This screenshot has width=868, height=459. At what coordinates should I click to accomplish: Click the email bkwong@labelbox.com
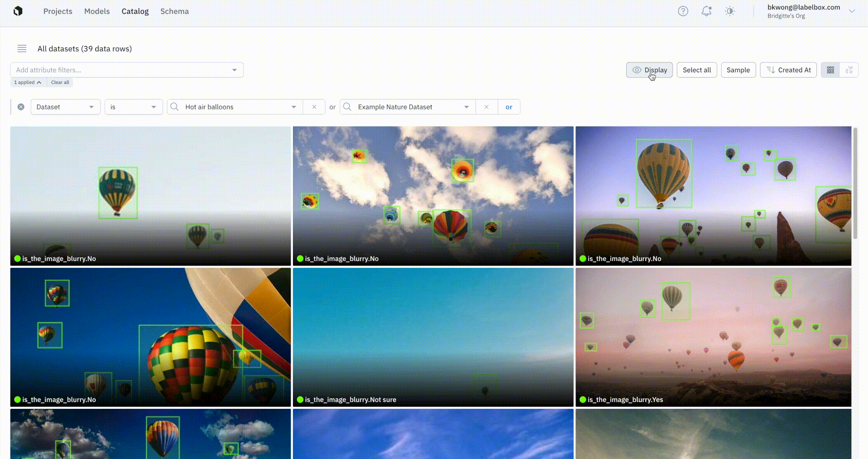coord(804,7)
